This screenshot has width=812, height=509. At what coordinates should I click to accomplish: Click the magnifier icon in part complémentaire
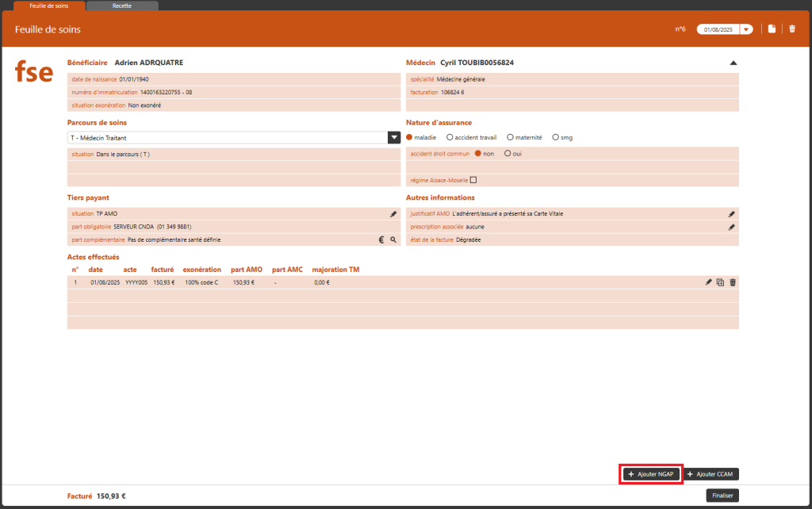[x=393, y=239]
